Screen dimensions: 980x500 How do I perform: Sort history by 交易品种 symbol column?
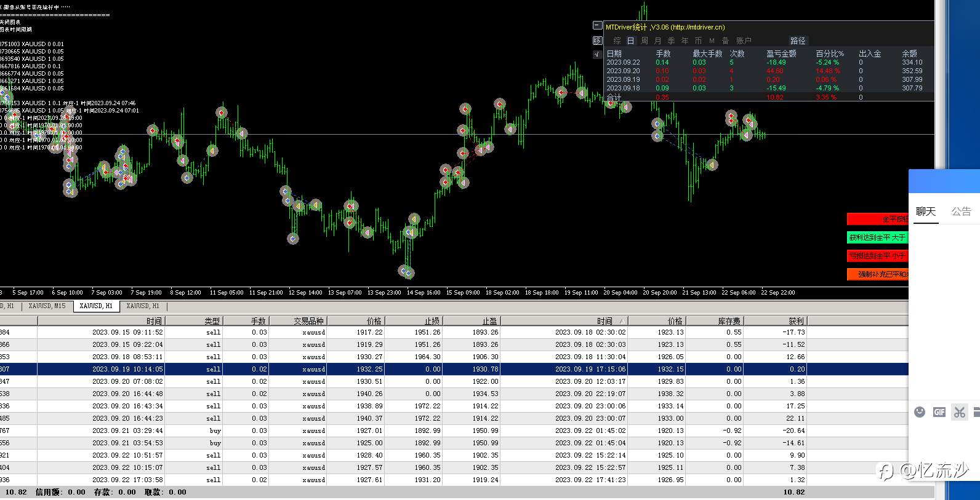[297, 321]
